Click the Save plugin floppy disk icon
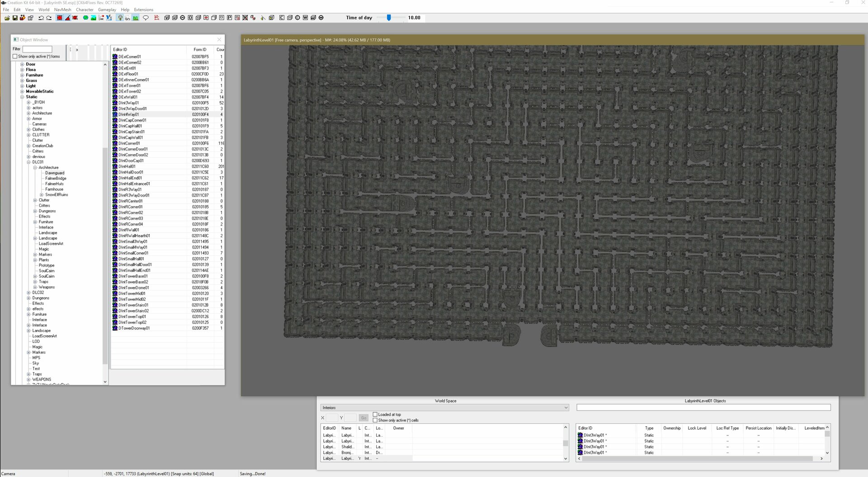This screenshot has width=868, height=477. [15, 18]
